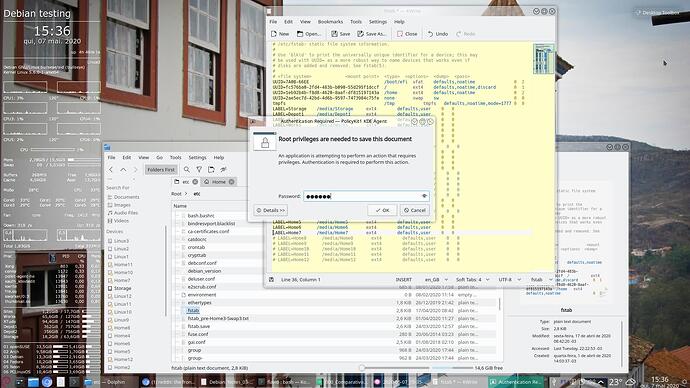Go up one folder in Dolphin
This screenshot has height=388, width=690.
[123, 169]
